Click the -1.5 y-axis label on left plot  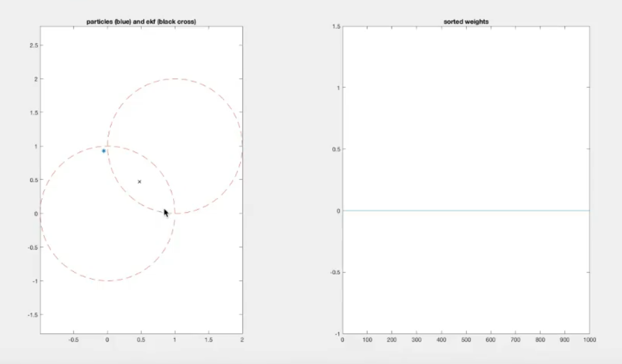33,315
